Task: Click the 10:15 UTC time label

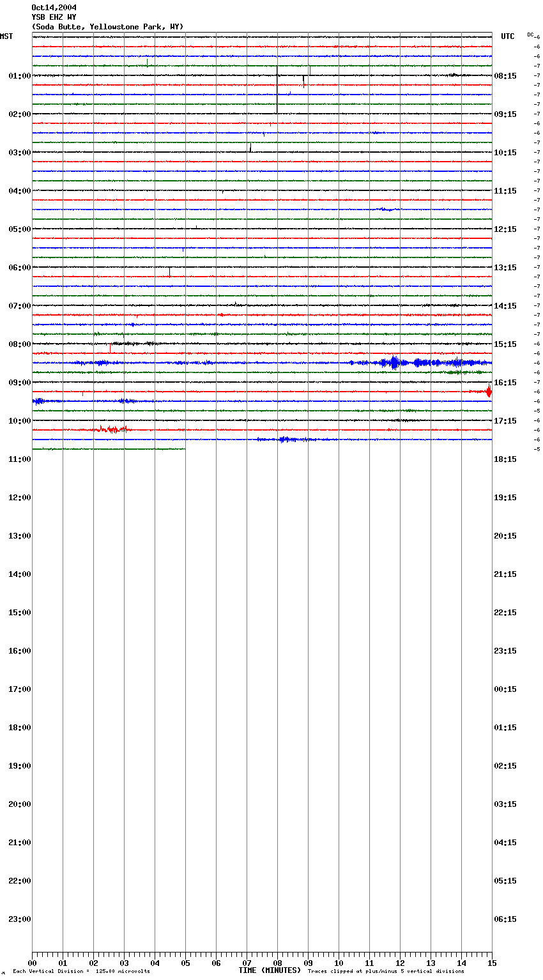Action: click(x=505, y=153)
